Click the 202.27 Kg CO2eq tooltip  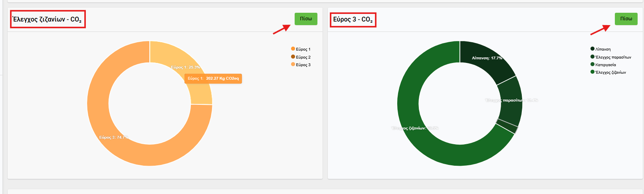(213, 78)
